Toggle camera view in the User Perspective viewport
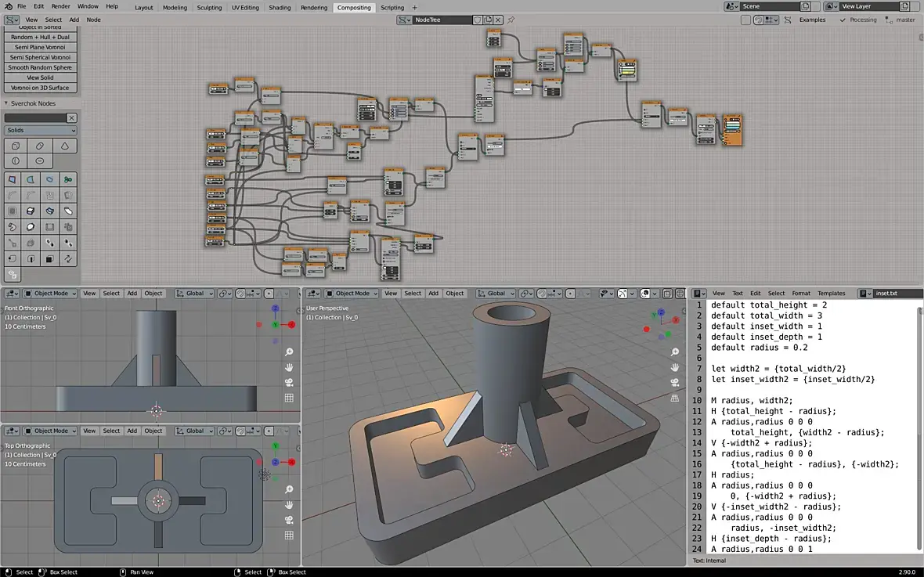Image resolution: width=924 pixels, height=577 pixels. [675, 383]
